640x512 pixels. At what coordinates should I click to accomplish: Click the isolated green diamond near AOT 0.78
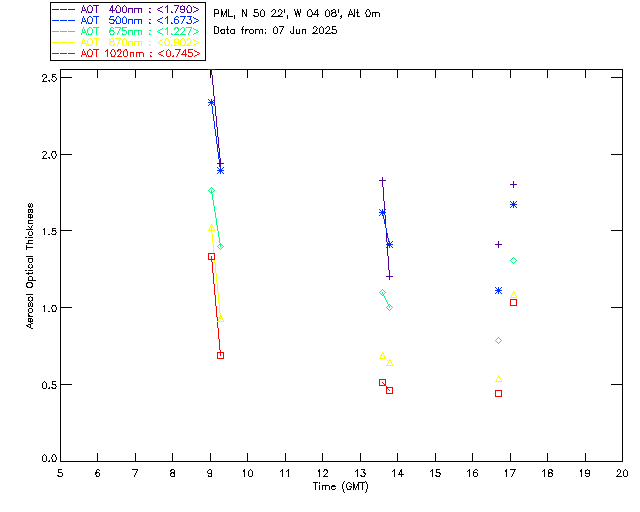(x=498, y=341)
